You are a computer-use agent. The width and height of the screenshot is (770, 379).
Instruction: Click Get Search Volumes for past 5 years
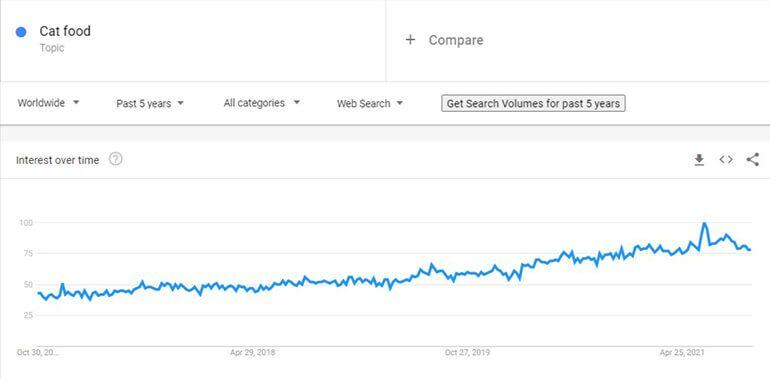point(533,104)
